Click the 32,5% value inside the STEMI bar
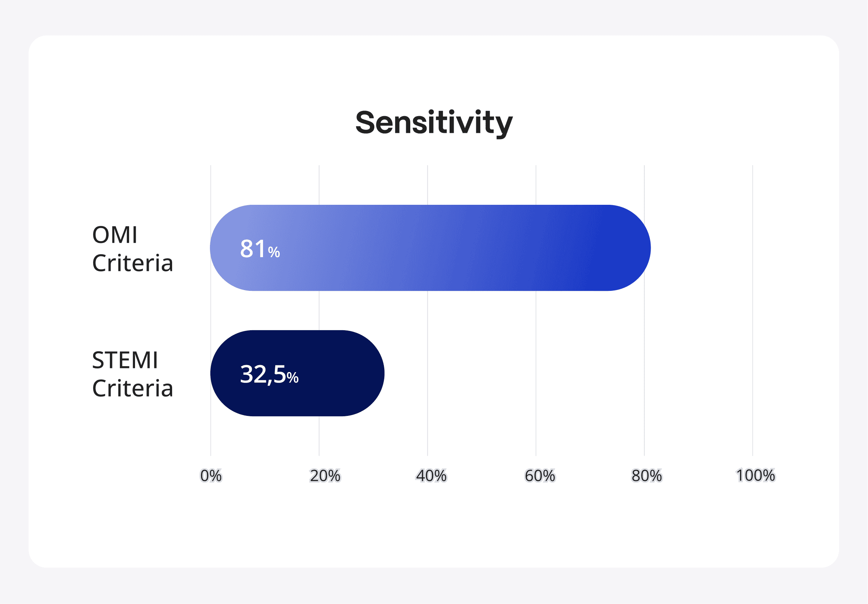The image size is (868, 604). tap(269, 374)
